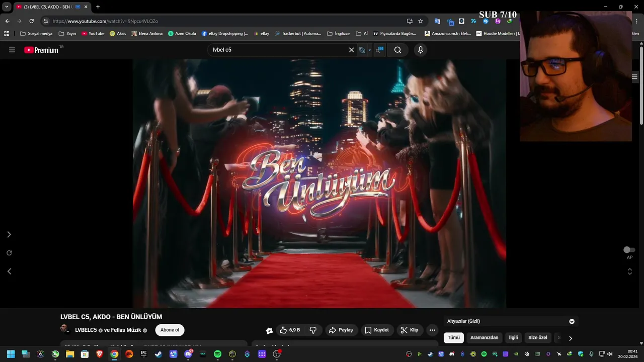Screen dimensions: 644x362
Task: Click the address bar URL
Action: (105, 21)
